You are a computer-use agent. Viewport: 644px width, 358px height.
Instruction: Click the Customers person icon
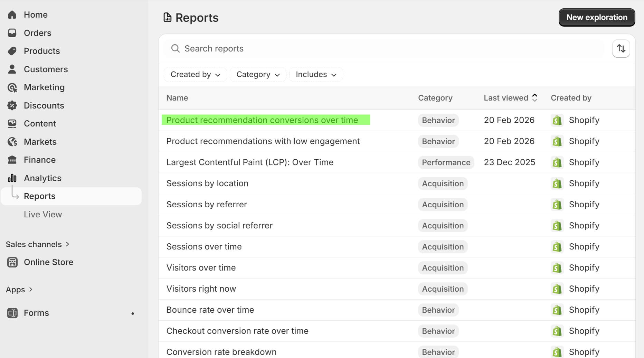(x=12, y=69)
